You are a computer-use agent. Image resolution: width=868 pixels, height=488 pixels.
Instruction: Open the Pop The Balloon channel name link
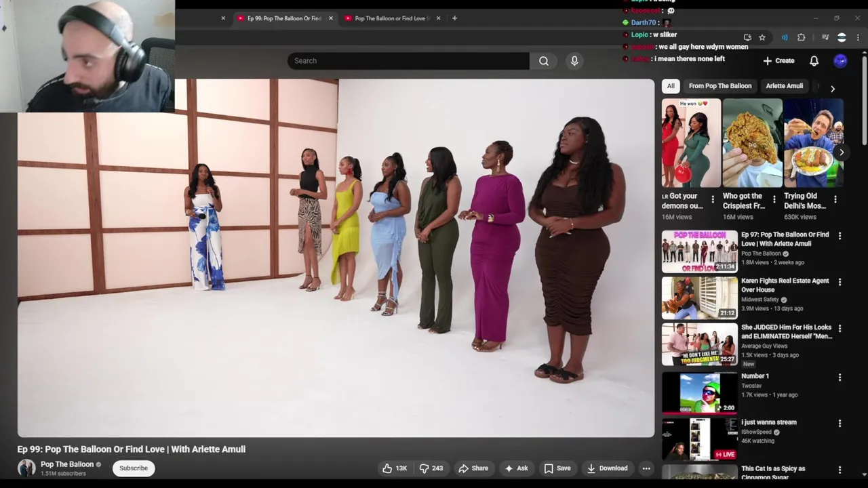tap(67, 464)
